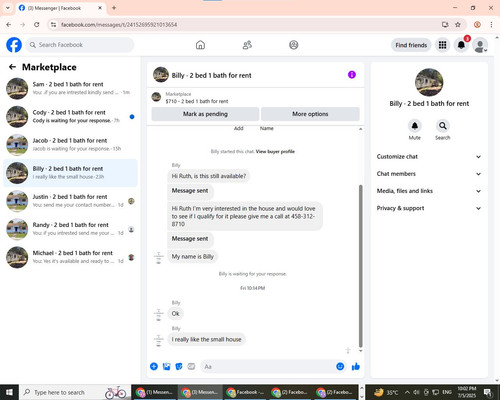The width and height of the screenshot is (500, 400).
Task: Click the chat scrollbar thumb
Action: pyautogui.click(x=360, y=266)
